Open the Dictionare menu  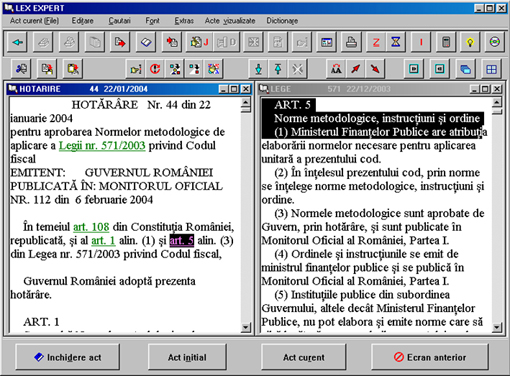coord(282,21)
